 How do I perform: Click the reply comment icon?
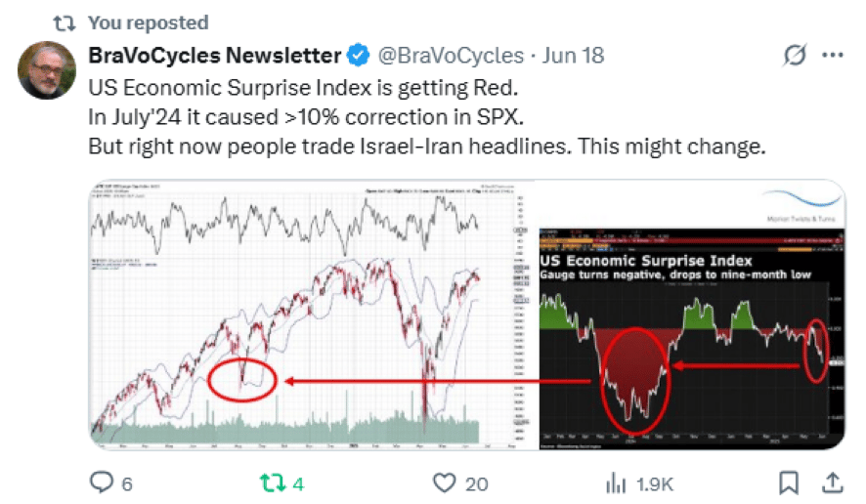click(x=102, y=482)
